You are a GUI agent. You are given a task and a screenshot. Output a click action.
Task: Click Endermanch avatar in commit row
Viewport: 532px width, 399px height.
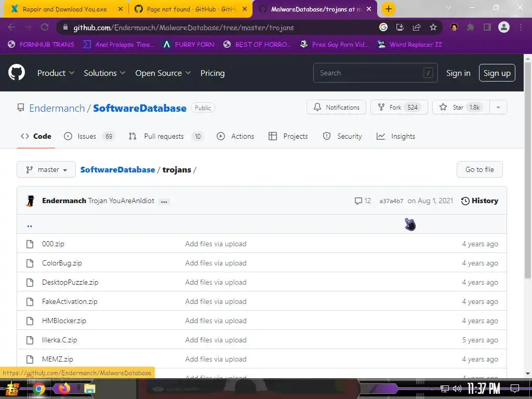[x=30, y=201]
